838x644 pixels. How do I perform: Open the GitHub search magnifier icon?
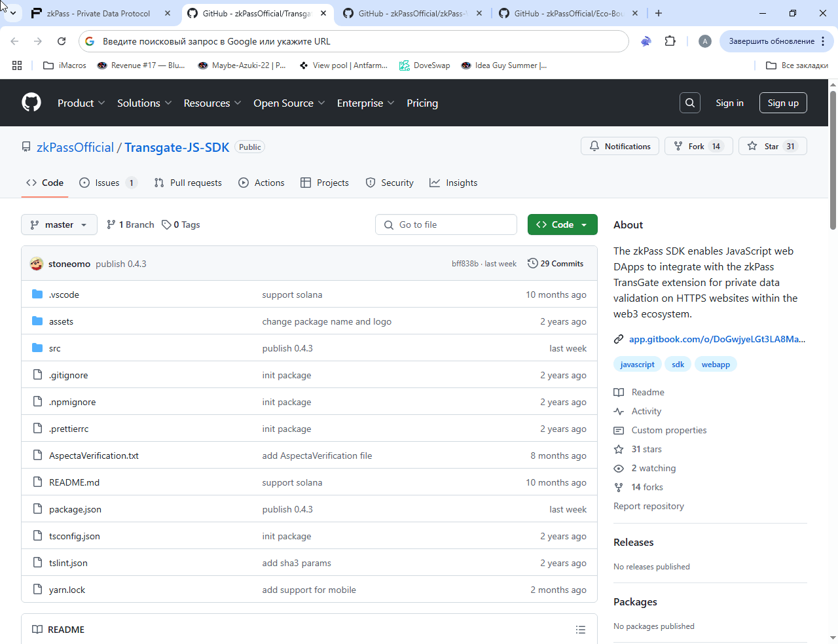pyautogui.click(x=690, y=103)
